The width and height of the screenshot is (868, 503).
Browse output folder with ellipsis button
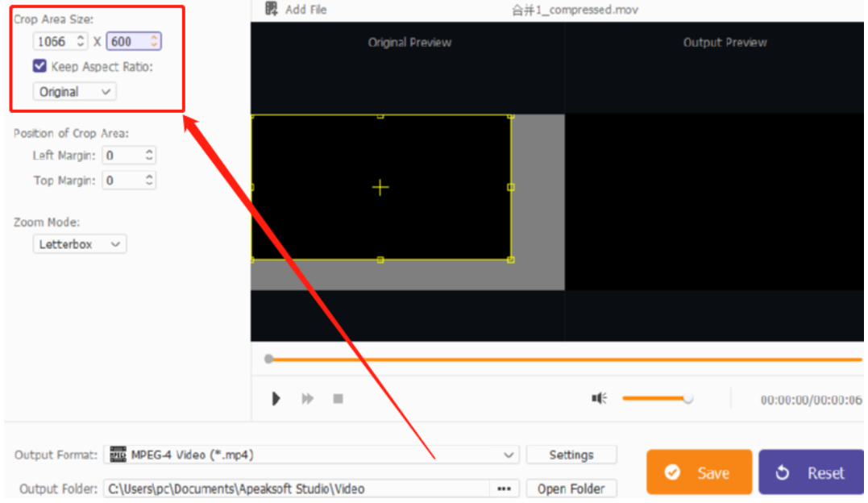504,488
